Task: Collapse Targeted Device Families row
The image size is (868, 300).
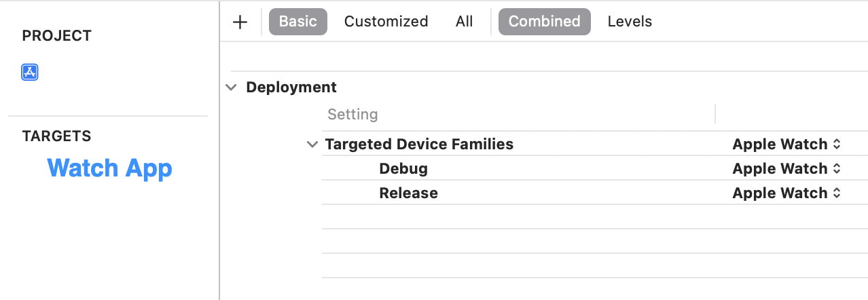Action: [312, 145]
